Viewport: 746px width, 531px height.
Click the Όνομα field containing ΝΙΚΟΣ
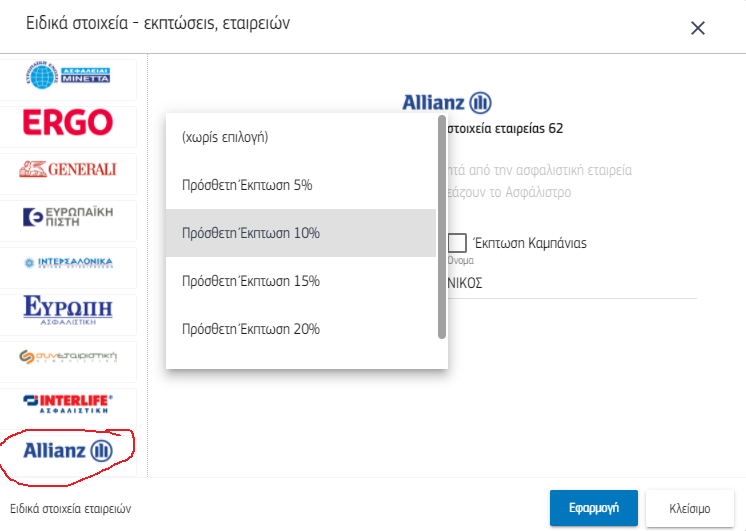coord(572,284)
